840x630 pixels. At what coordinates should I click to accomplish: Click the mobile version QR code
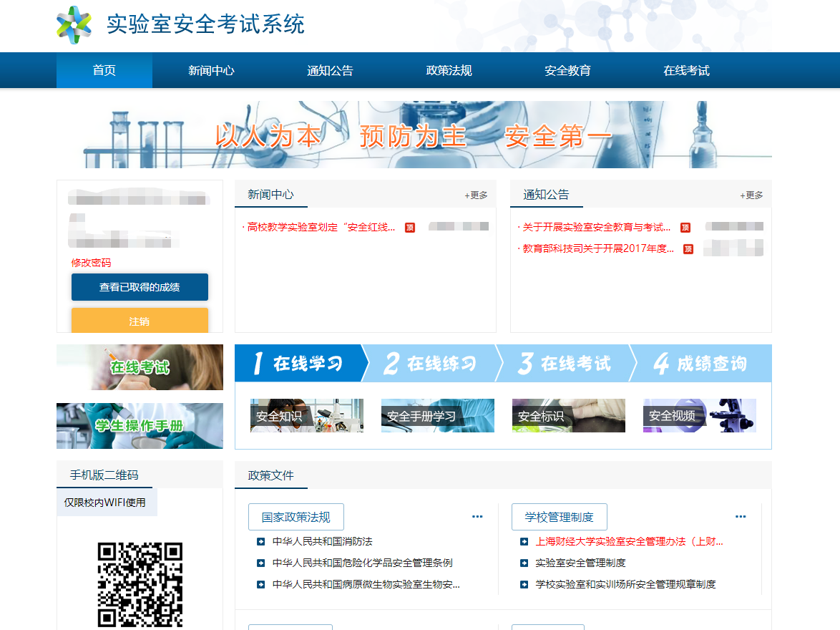140,584
